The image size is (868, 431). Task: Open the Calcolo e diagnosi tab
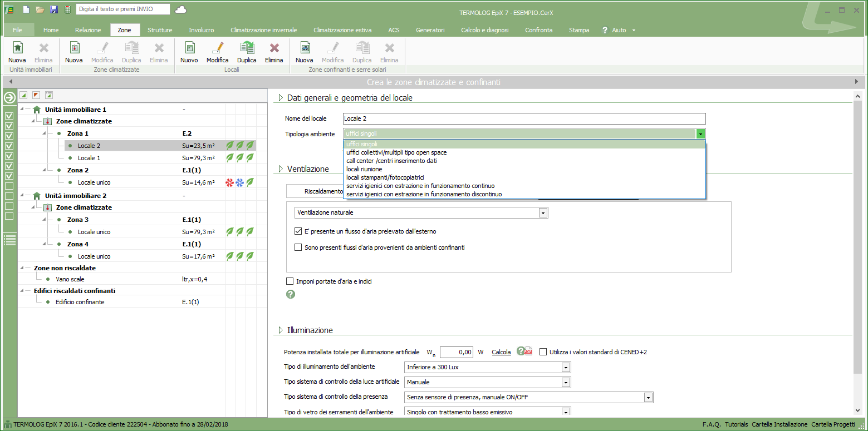[485, 30]
